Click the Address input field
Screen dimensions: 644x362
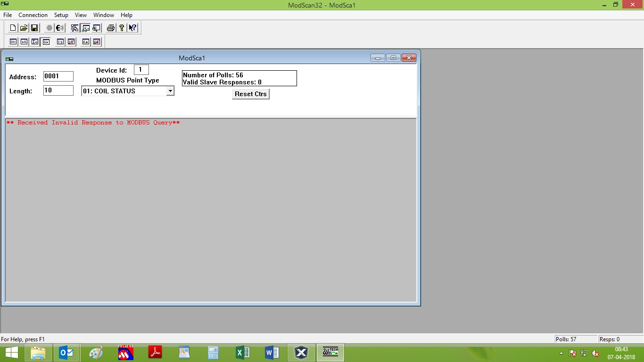(x=58, y=76)
